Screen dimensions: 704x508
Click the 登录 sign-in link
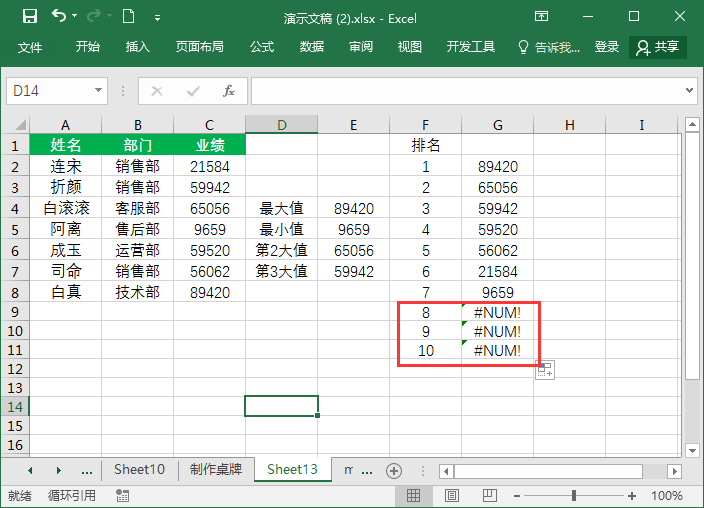click(607, 46)
